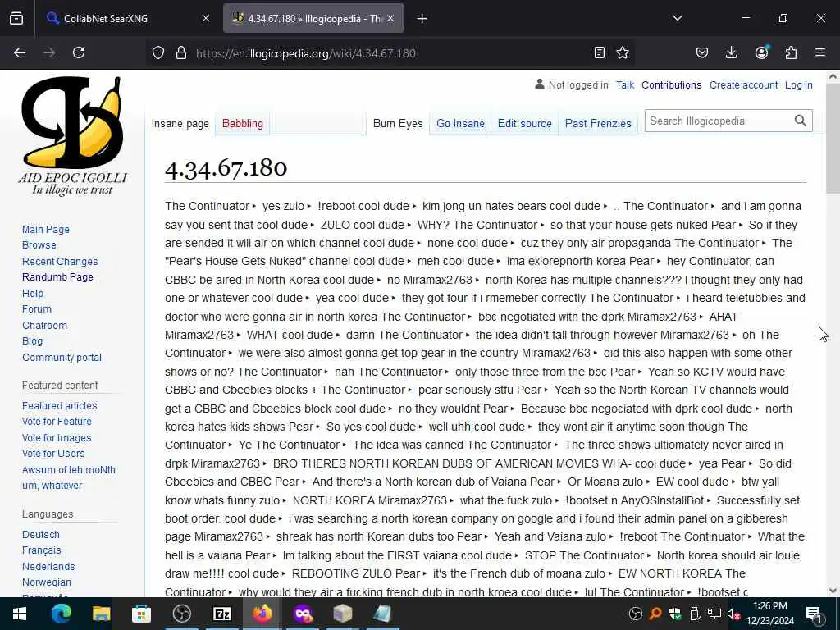Image resolution: width=840 pixels, height=630 pixels.
Task: Bookmark this page with star icon
Action: pyautogui.click(x=623, y=52)
